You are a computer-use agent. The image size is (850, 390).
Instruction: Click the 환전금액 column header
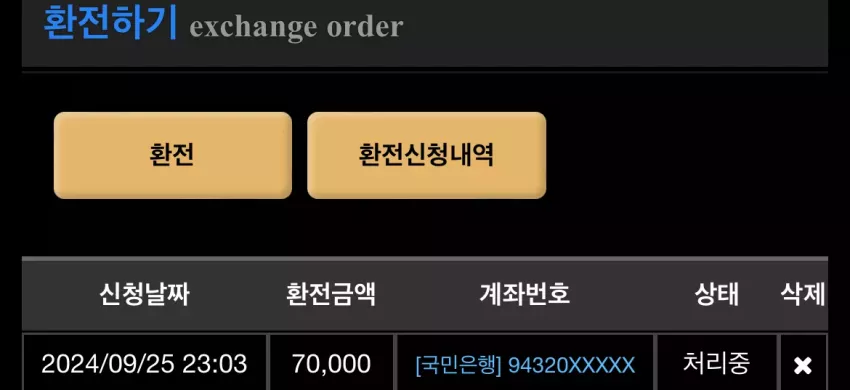pos(331,295)
